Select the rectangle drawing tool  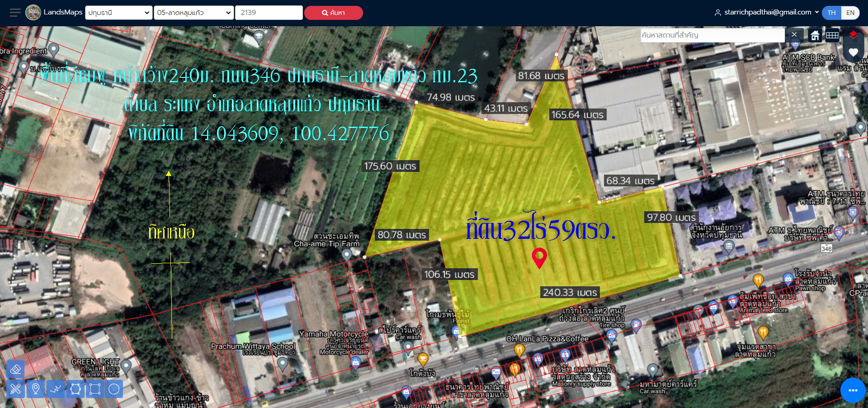click(x=95, y=389)
